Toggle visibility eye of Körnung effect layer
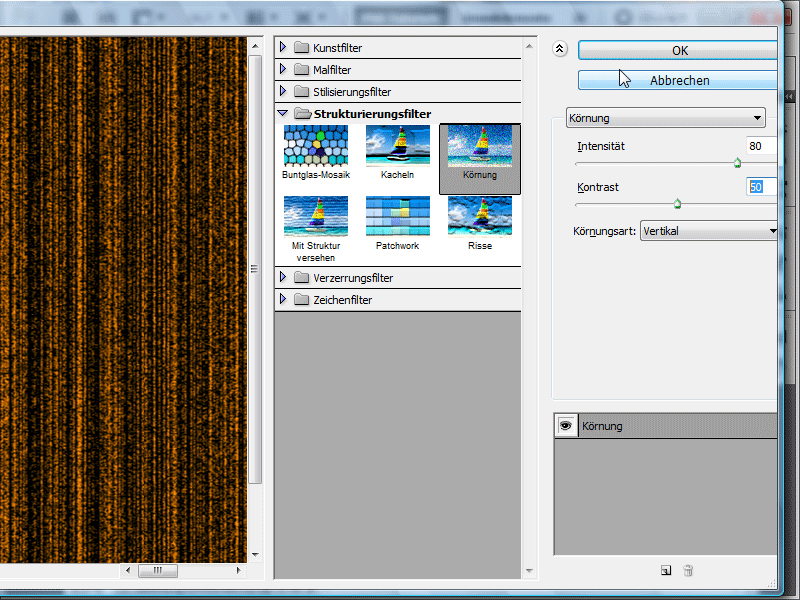 [x=566, y=426]
